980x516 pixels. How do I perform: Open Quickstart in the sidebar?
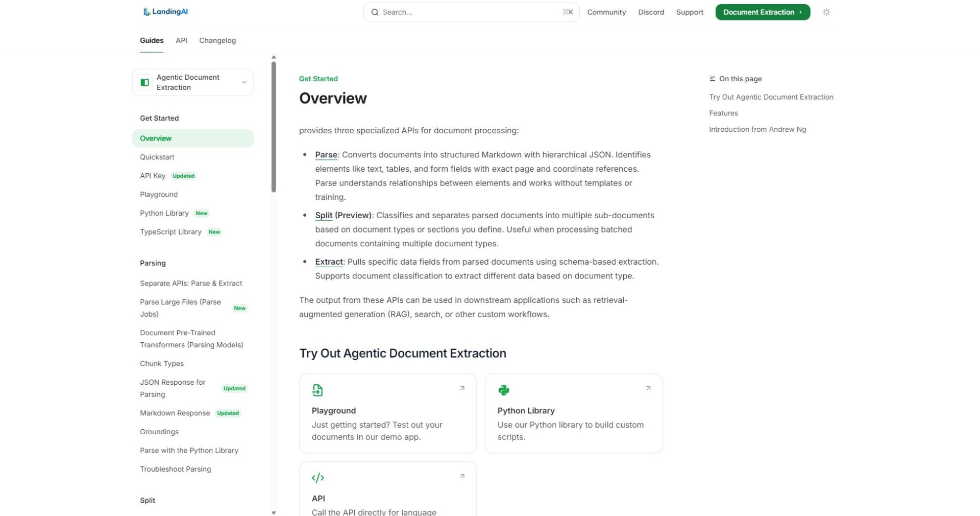coord(157,157)
